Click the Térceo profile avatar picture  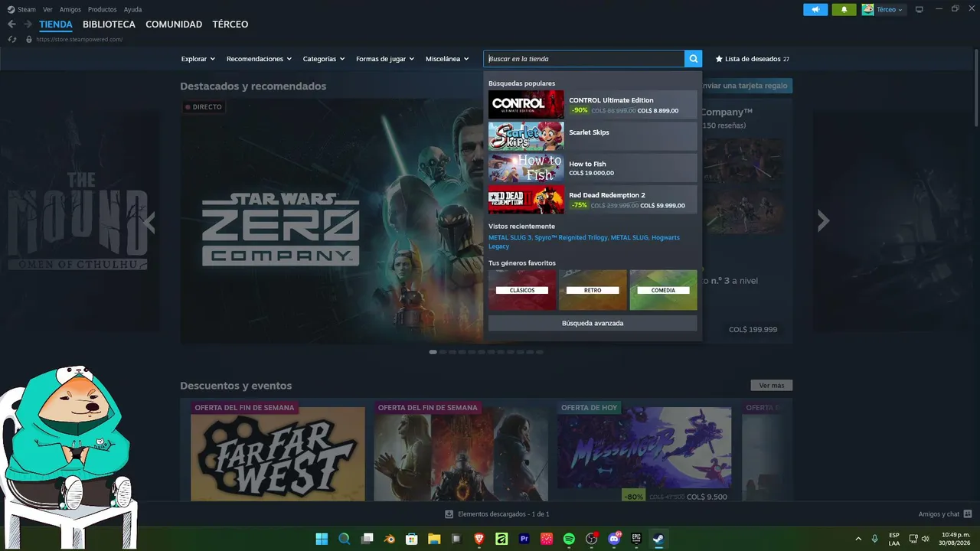click(x=867, y=9)
